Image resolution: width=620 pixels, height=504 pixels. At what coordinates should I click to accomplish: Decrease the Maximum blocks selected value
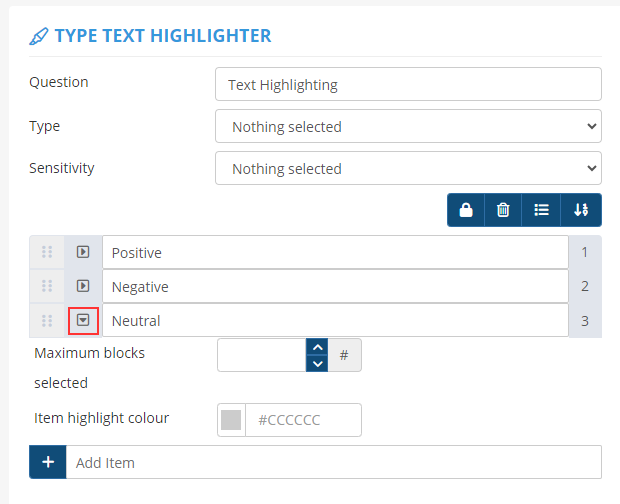[x=317, y=363]
